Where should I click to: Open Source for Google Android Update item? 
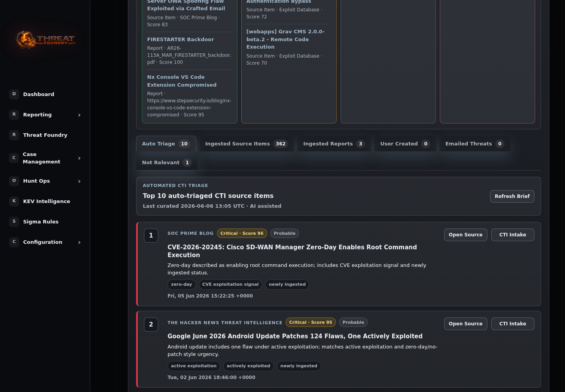click(x=465, y=324)
